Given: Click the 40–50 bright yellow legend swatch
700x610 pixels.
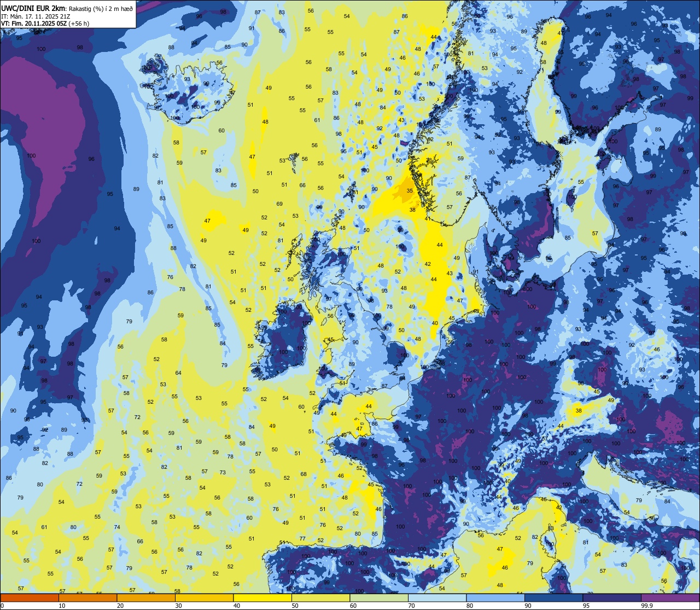Looking at the screenshot, I should (x=262, y=598).
